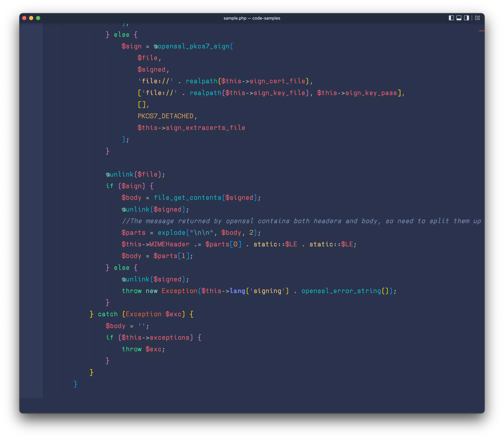Image resolution: width=504 pixels, height=439 pixels.
Task: Click the $body = '' assignment in catch
Action: pos(127,326)
